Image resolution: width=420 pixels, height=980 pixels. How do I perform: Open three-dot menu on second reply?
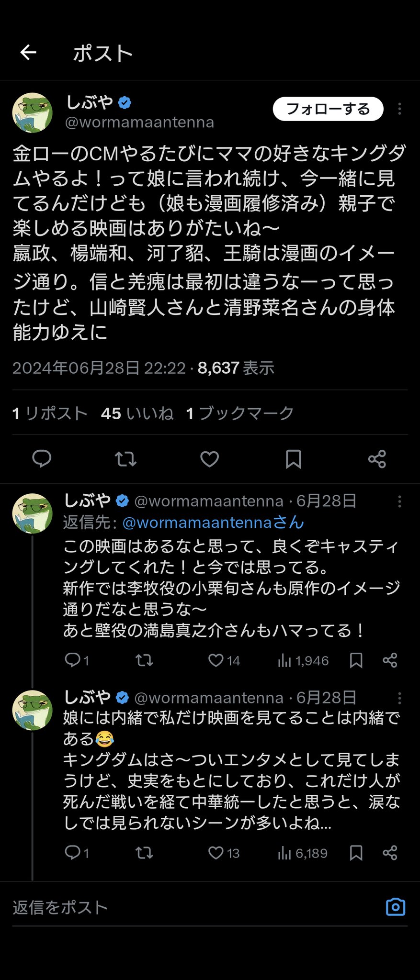click(x=399, y=698)
